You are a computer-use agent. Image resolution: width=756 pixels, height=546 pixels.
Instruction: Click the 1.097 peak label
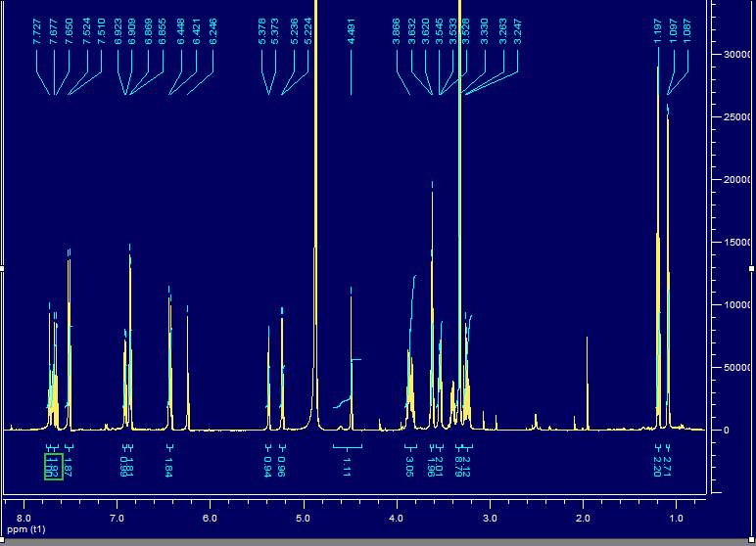pyautogui.click(x=674, y=32)
